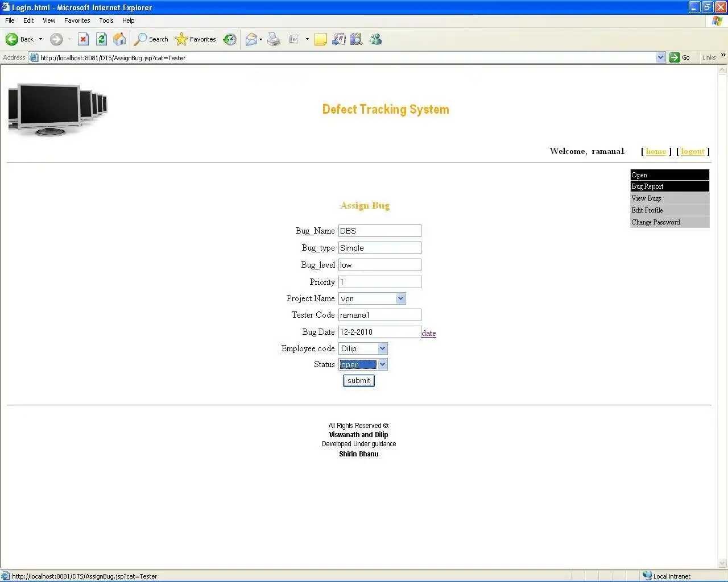Select Bug Report in side menu

click(669, 186)
